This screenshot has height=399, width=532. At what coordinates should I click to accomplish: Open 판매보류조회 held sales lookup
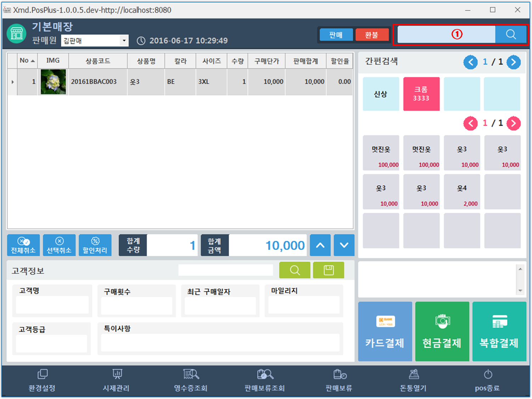click(265, 381)
